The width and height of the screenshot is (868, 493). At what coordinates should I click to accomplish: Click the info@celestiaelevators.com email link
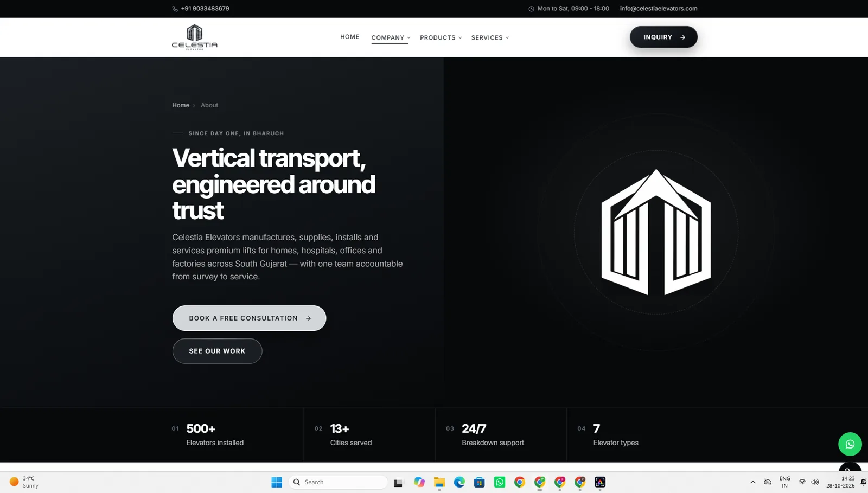tap(659, 9)
